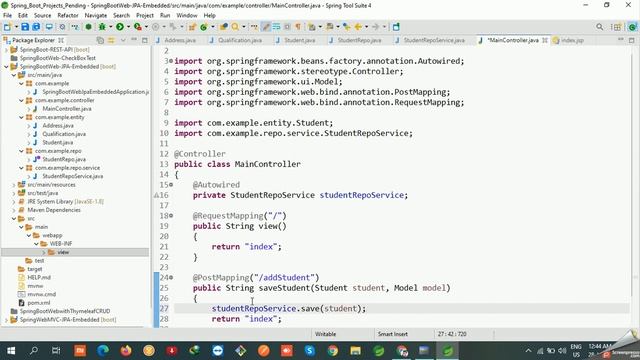The image size is (640, 360).
Task: Click the Debug bug icon
Action: coord(102,27)
